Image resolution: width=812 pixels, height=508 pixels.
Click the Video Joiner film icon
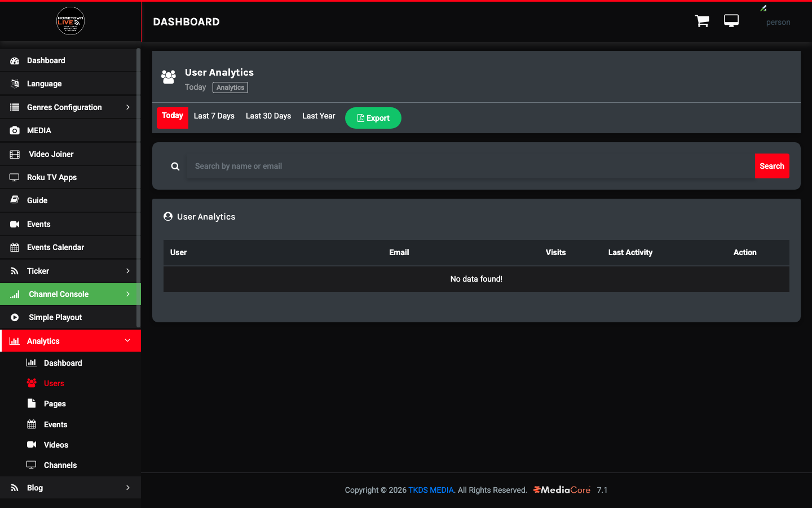coord(15,154)
